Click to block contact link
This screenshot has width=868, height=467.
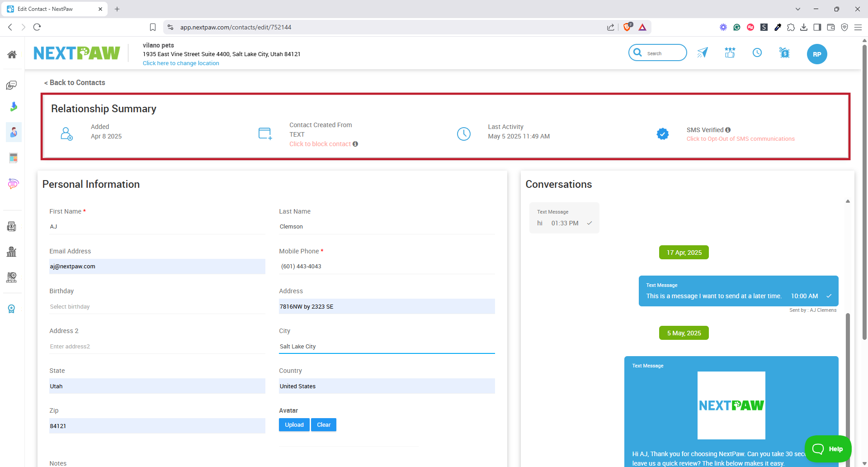click(x=320, y=144)
